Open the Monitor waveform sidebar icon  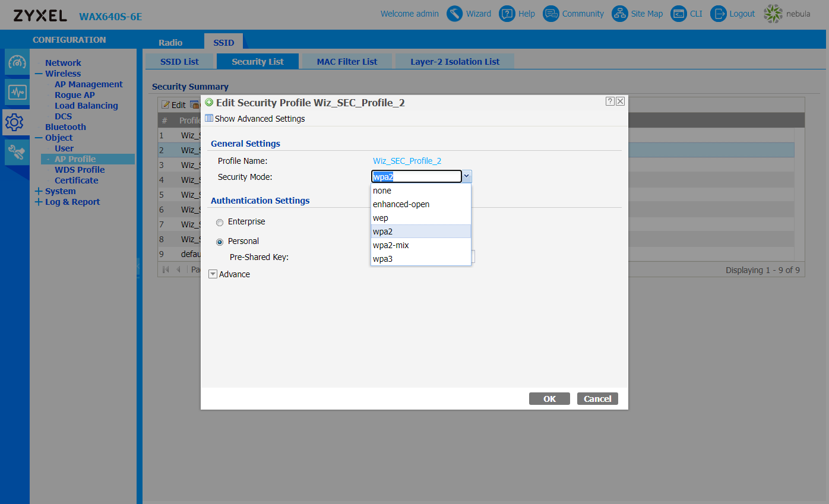point(17,92)
